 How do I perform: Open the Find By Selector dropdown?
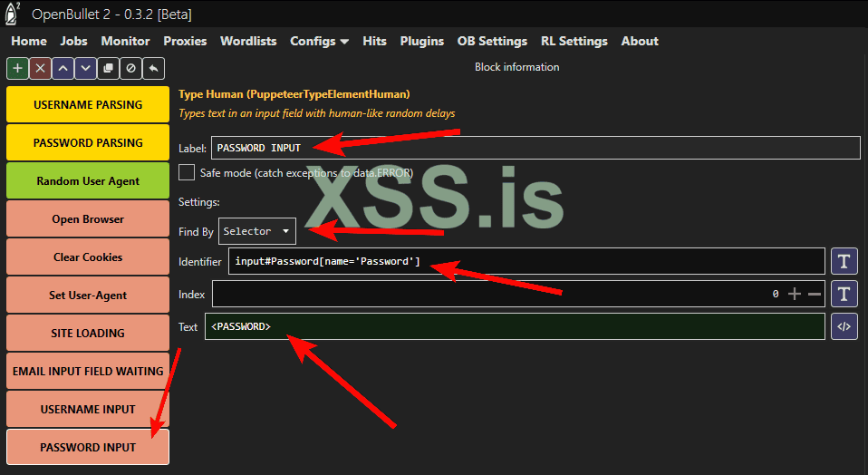coord(256,231)
